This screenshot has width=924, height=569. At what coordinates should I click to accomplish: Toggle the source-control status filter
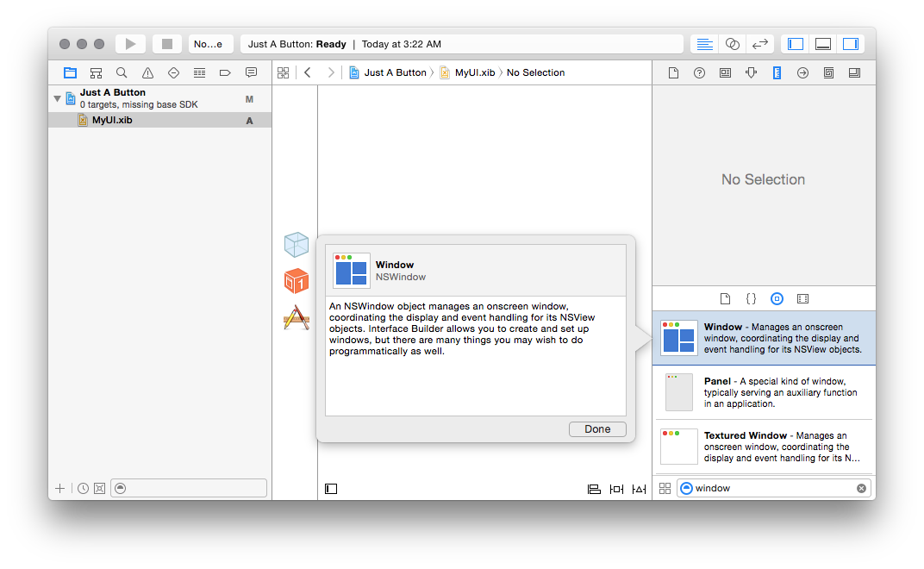(x=100, y=488)
